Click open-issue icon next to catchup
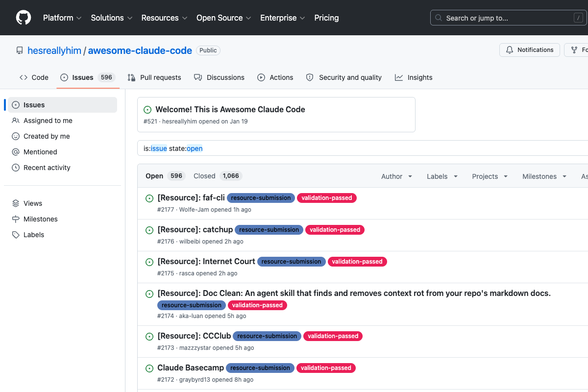Screen dimensions: 588x392 [x=149, y=230]
